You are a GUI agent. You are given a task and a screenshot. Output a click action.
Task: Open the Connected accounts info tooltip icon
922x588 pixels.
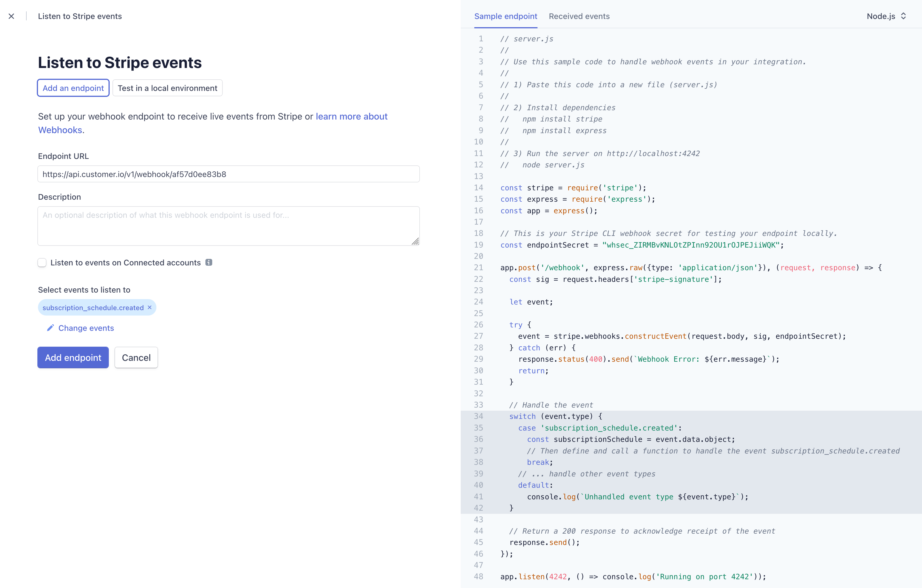tap(209, 262)
